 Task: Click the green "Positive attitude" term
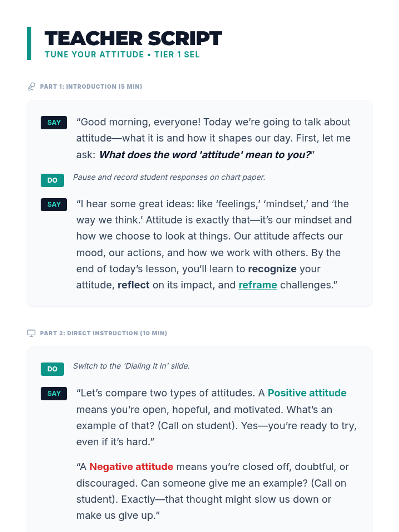coord(307,393)
